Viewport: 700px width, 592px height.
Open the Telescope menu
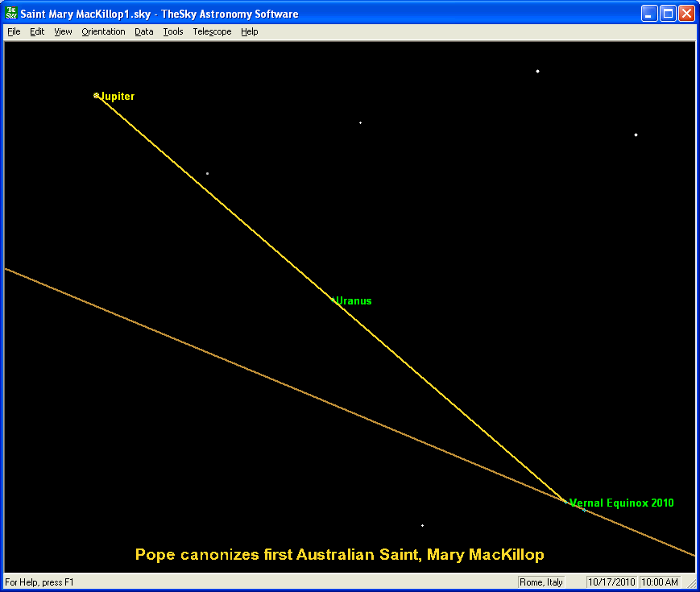(212, 31)
